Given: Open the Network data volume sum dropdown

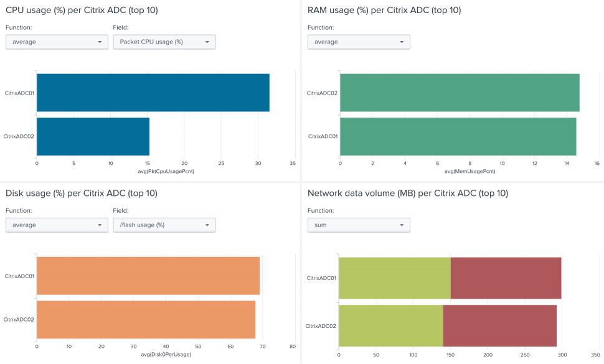Looking at the screenshot, I should point(359,225).
